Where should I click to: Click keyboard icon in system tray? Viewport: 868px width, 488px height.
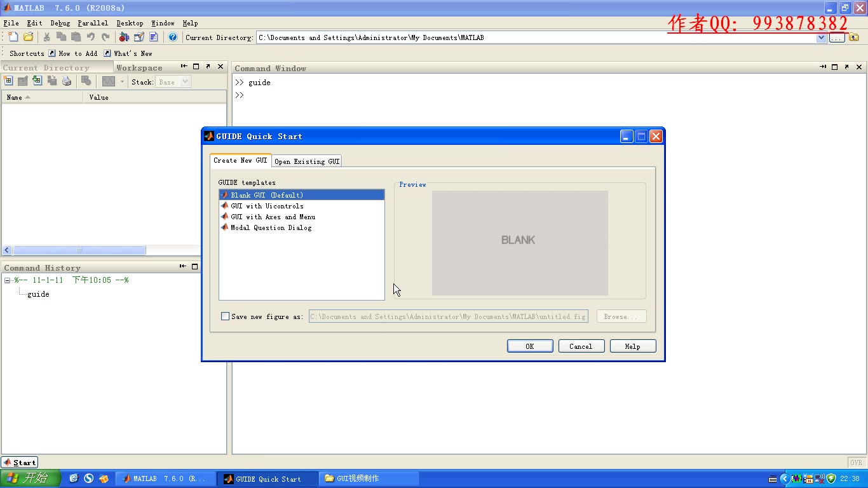773,479
